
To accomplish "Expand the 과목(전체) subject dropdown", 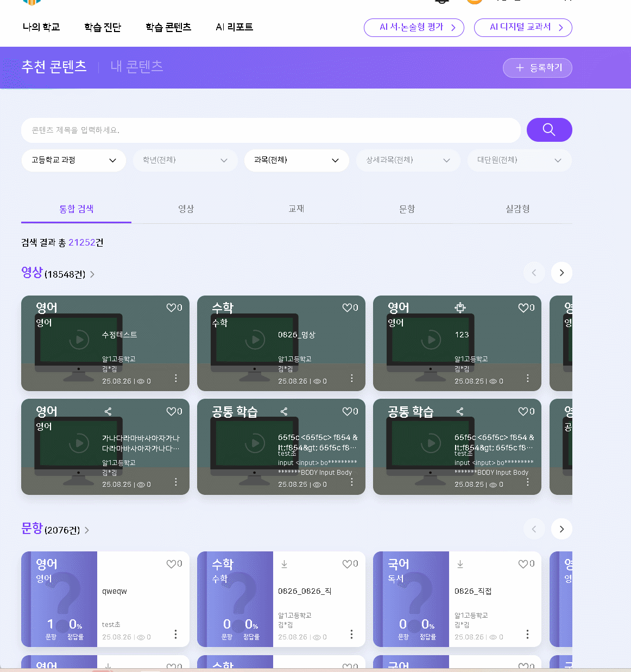I will tap(296, 160).
